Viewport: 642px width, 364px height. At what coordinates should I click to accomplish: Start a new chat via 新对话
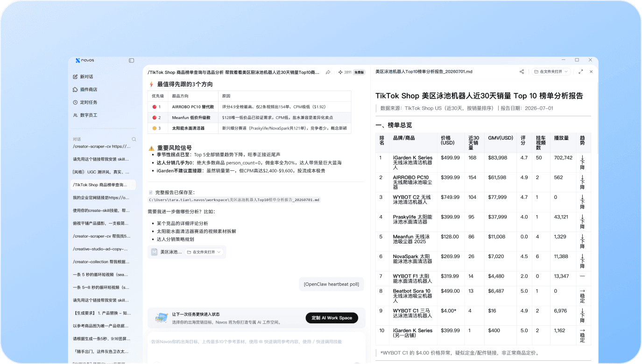coord(83,77)
